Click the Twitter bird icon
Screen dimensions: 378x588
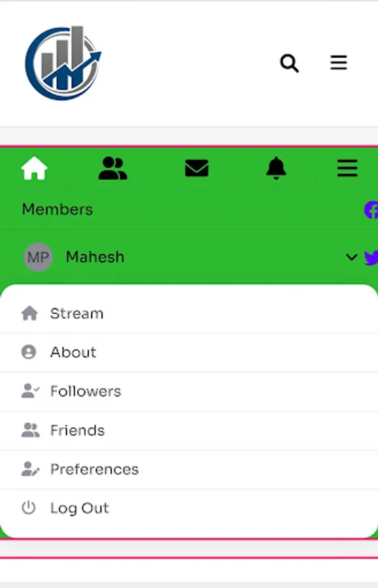coord(371,257)
